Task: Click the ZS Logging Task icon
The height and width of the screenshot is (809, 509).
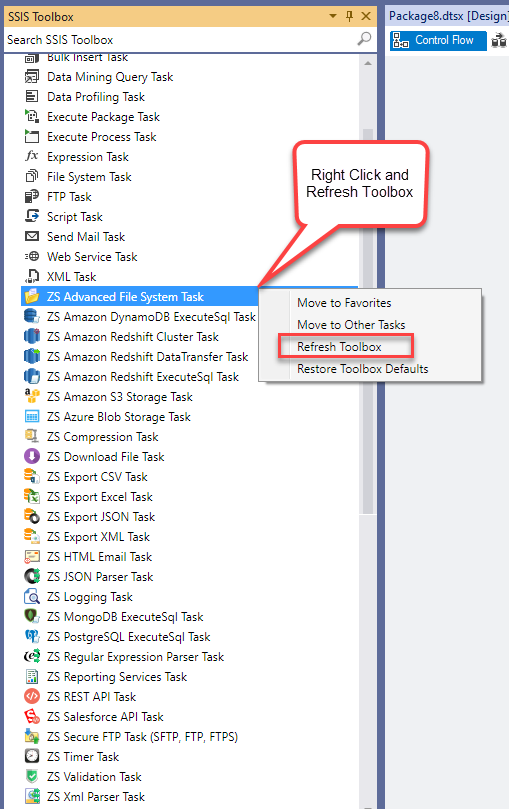Action: pyautogui.click(x=32, y=596)
